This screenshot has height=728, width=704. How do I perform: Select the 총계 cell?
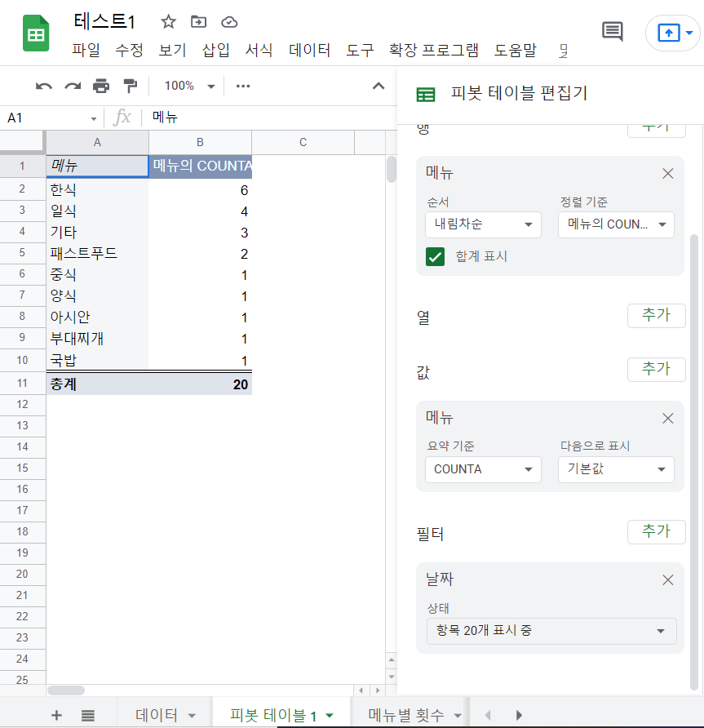[x=97, y=384]
